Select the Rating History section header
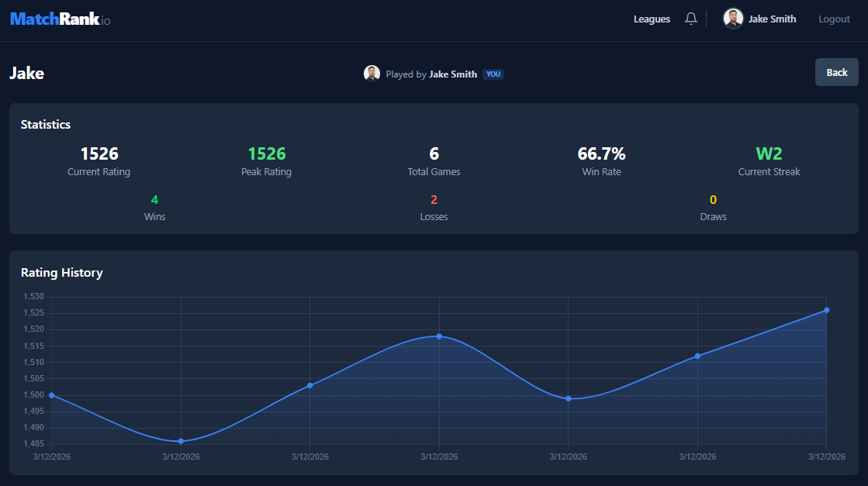 click(x=62, y=273)
